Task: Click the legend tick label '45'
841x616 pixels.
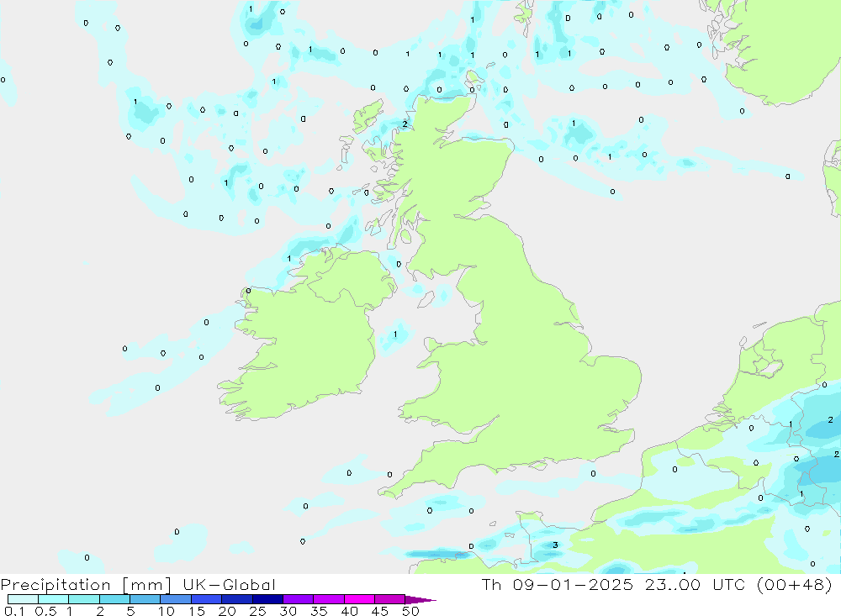Action: [380, 611]
